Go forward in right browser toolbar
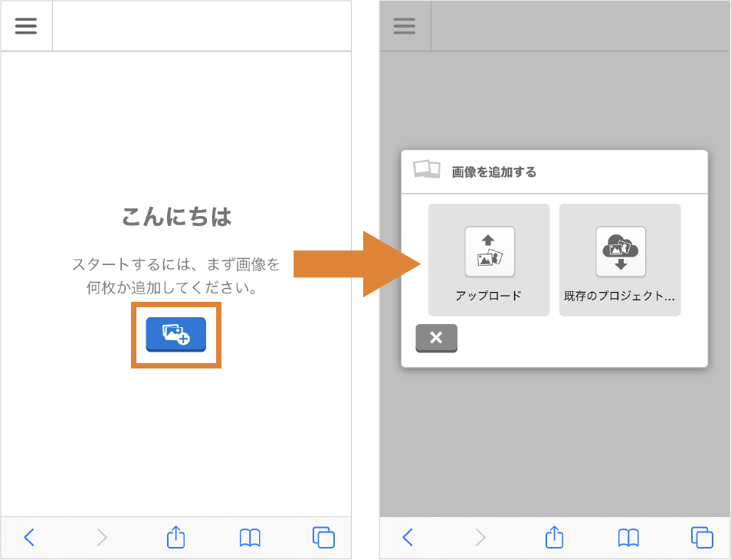The image size is (731, 560). point(480,537)
